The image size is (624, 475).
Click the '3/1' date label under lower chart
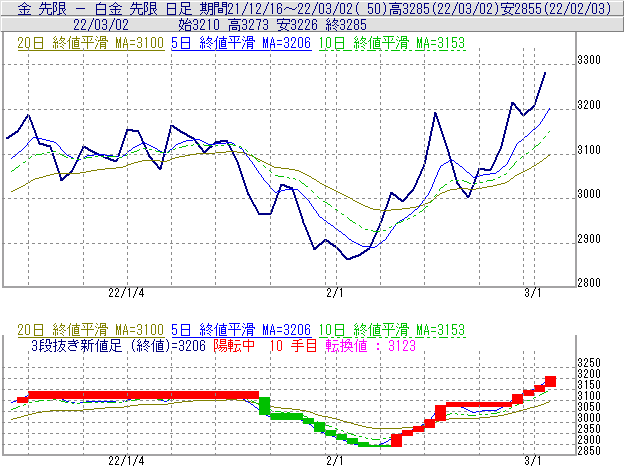[x=533, y=461]
